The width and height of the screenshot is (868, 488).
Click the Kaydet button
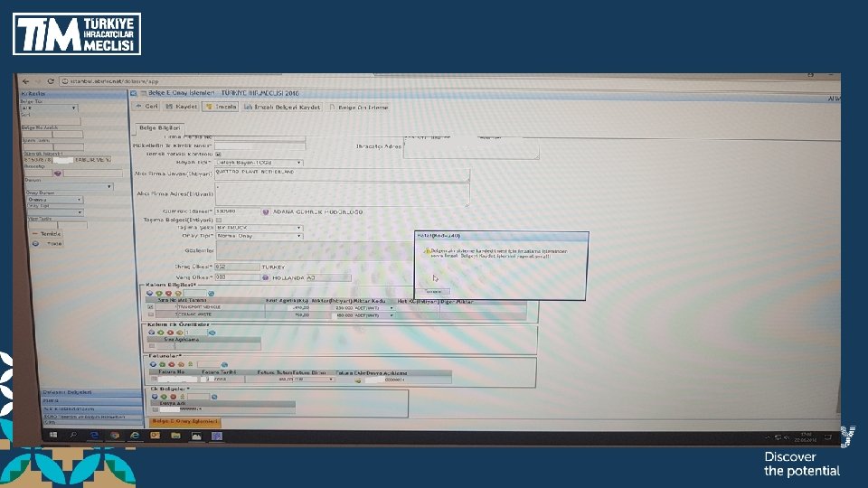point(182,107)
